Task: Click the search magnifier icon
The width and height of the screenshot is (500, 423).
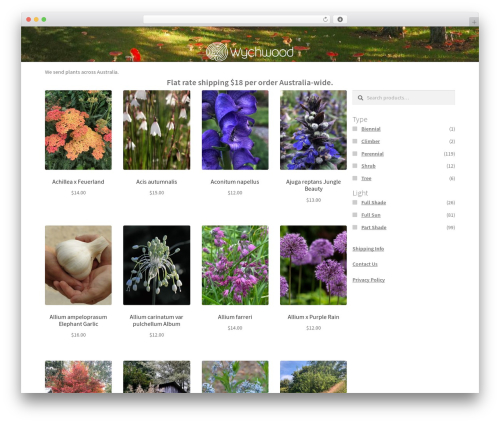Action: coord(360,98)
